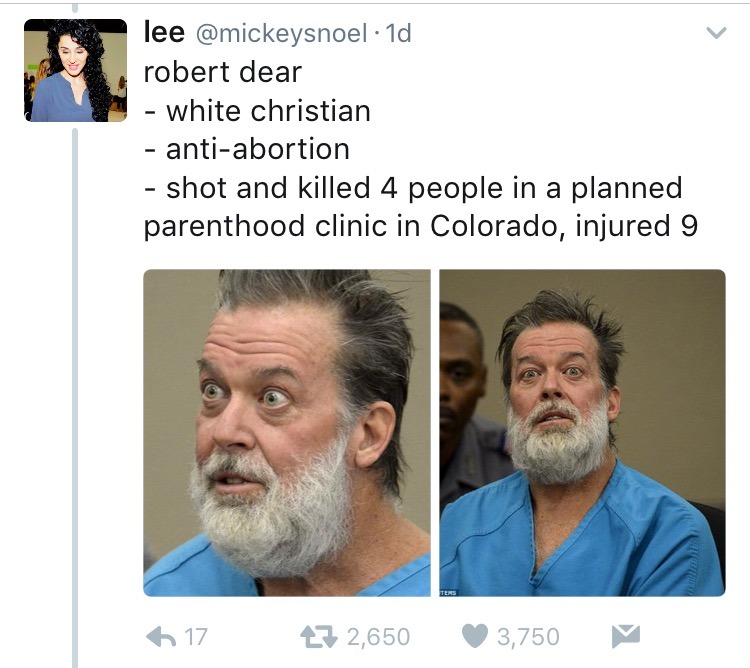Click the reply arrow icon
This screenshot has height=668, width=750.
[161, 636]
